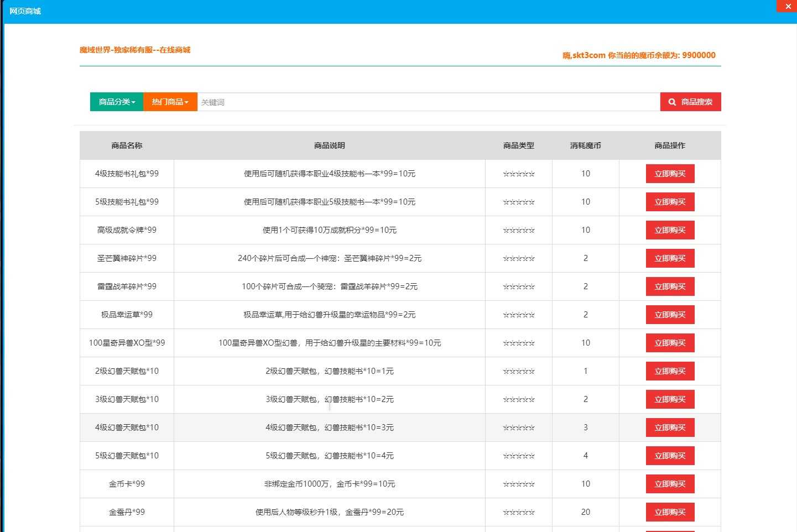Screen dimensions: 797x532
Task: Buy the 4级技能书礼包*99 item
Action: click(x=670, y=174)
